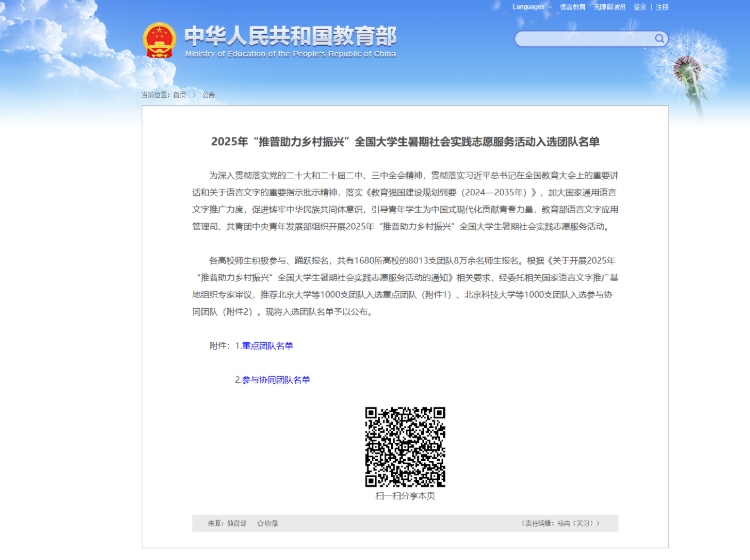The width and height of the screenshot is (750, 560).
Task: Click the search magnifier icon
Action: tap(659, 38)
